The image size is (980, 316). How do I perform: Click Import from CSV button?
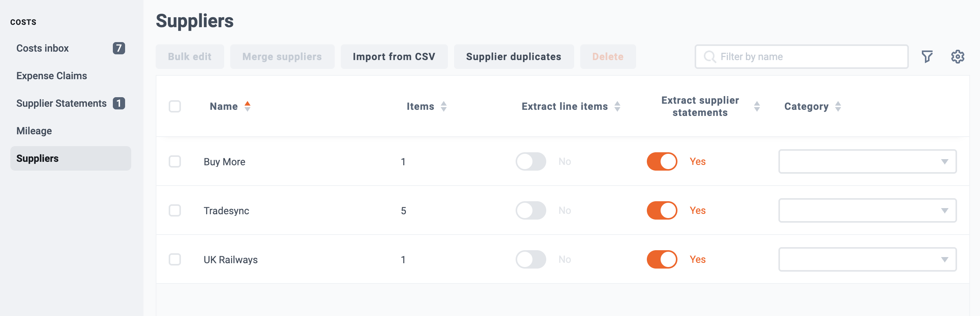(394, 57)
